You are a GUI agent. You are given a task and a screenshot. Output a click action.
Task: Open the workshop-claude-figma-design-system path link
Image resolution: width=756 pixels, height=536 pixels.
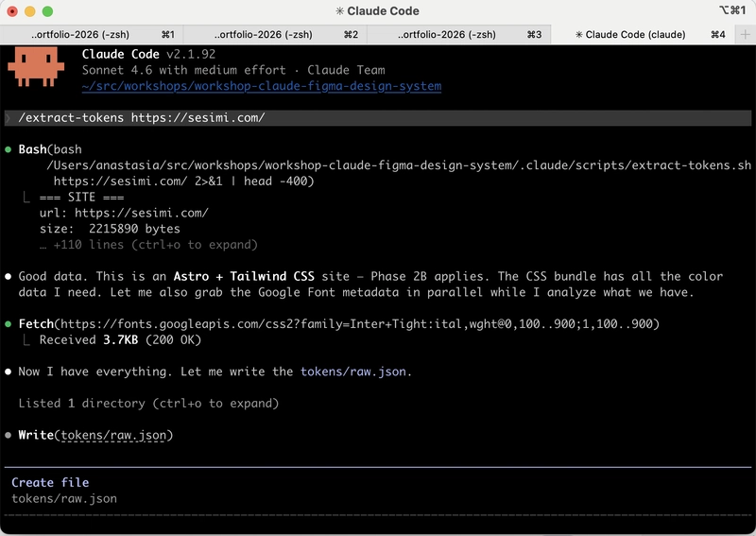pos(262,86)
